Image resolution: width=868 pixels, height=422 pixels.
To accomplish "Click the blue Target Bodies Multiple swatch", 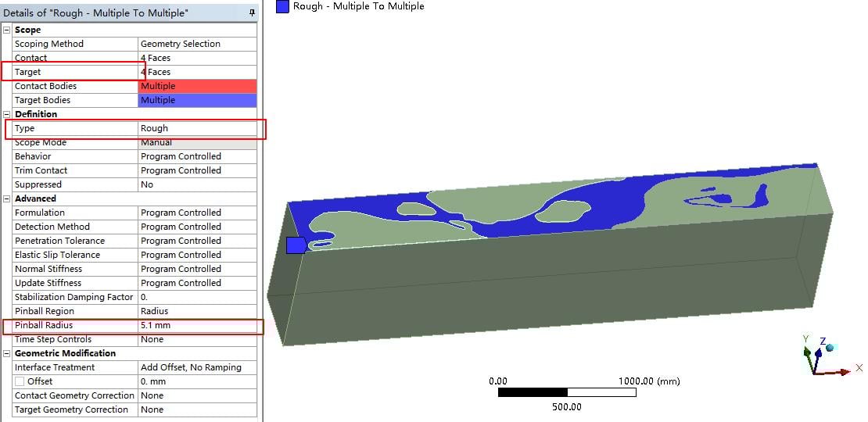I will coord(197,100).
